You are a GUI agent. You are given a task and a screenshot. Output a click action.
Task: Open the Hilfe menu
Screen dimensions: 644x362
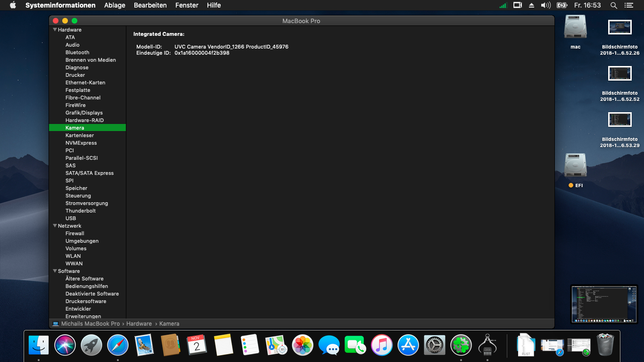pyautogui.click(x=214, y=5)
